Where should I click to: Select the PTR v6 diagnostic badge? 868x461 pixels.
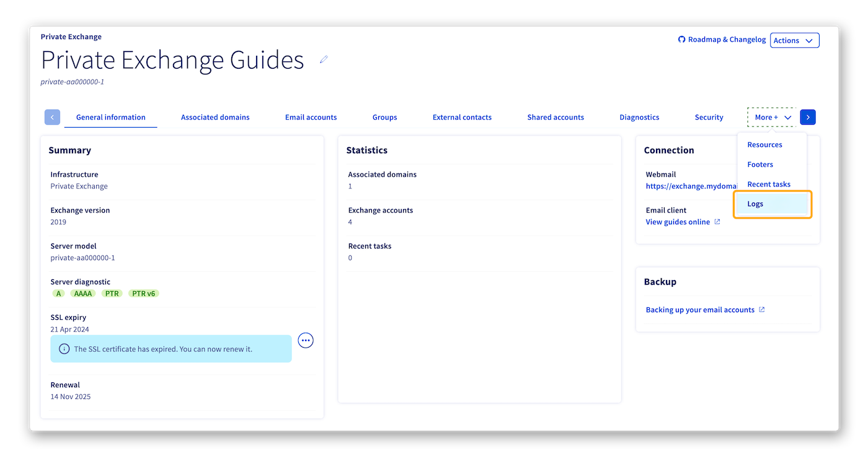(143, 293)
